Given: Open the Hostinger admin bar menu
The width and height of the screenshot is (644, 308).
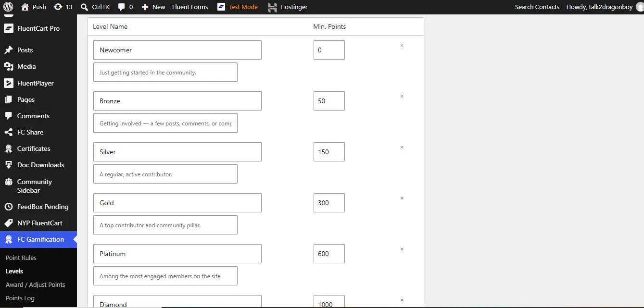Looking at the screenshot, I should point(288,7).
